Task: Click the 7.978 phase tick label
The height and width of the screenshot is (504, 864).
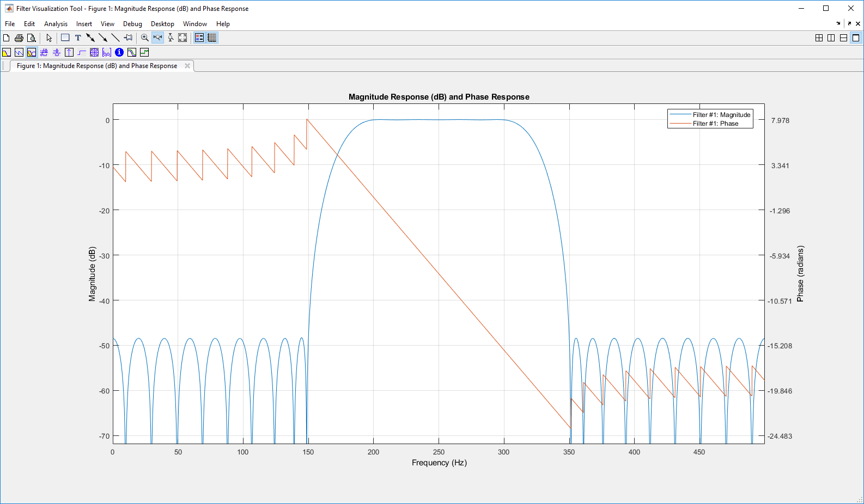Action: coord(780,120)
